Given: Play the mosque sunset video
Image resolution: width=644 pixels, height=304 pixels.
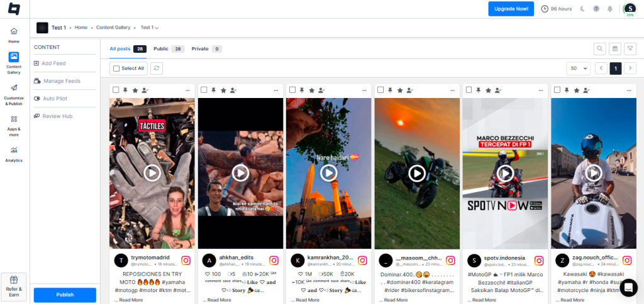Looking at the screenshot, I should coord(328,173).
